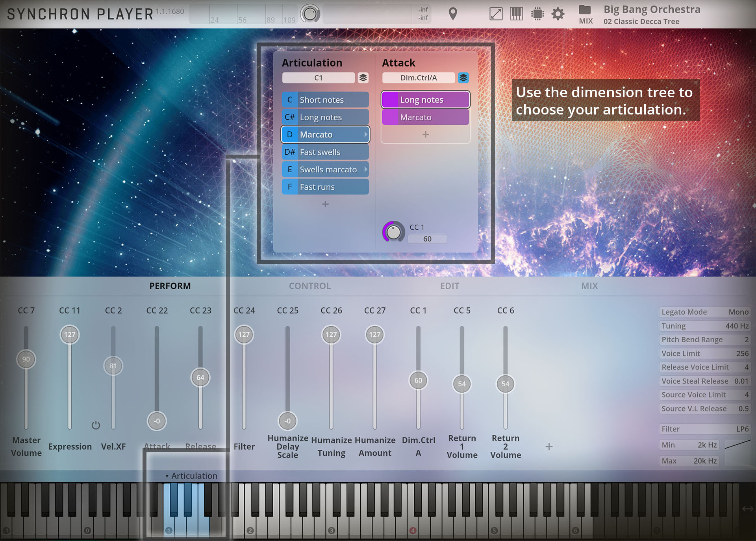Toggle the Vel.XF power button
The height and width of the screenshot is (541, 756).
tap(96, 425)
